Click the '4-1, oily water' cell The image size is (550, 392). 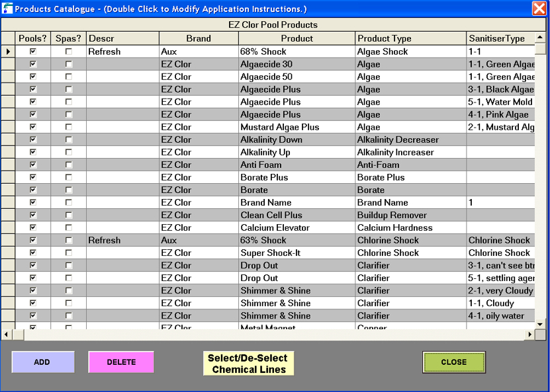pyautogui.click(x=500, y=315)
